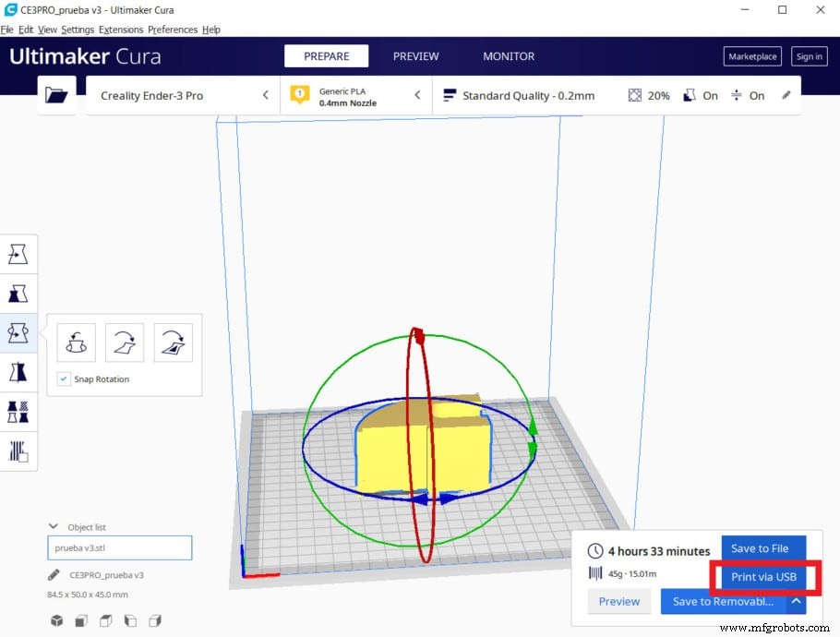Click Select face to align icon

[x=173, y=342]
